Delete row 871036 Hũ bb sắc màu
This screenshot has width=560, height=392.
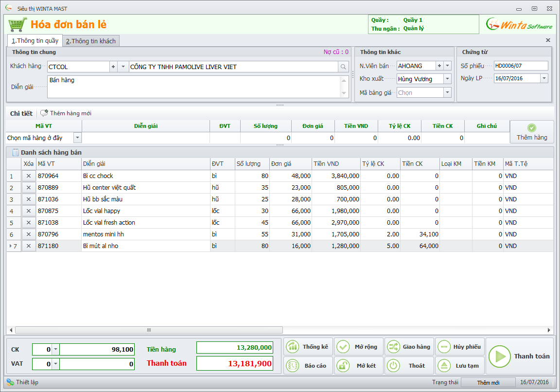29,199
